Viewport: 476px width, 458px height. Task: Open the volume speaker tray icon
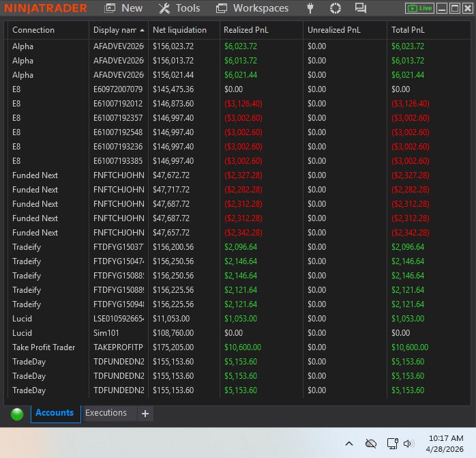coord(408,444)
